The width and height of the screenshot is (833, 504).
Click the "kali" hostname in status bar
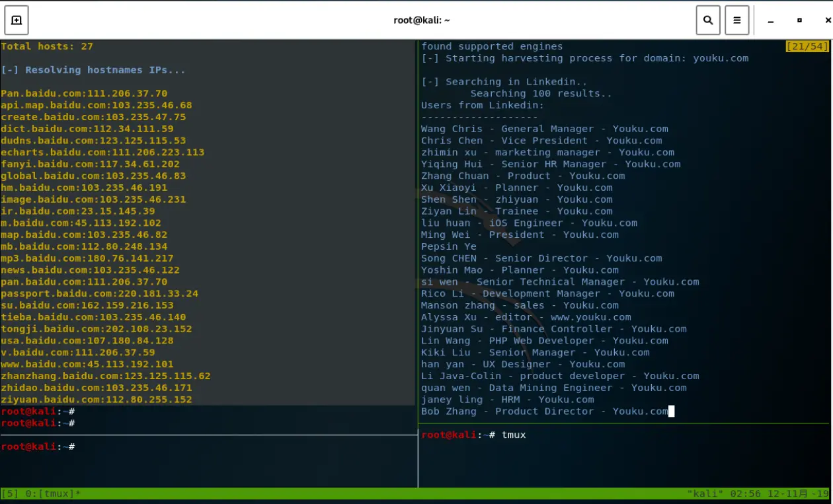706,493
